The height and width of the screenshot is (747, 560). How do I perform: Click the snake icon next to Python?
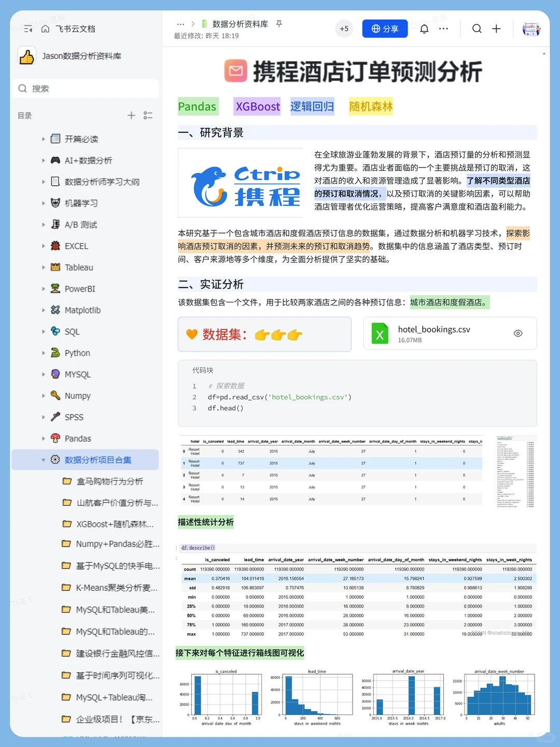tap(55, 353)
